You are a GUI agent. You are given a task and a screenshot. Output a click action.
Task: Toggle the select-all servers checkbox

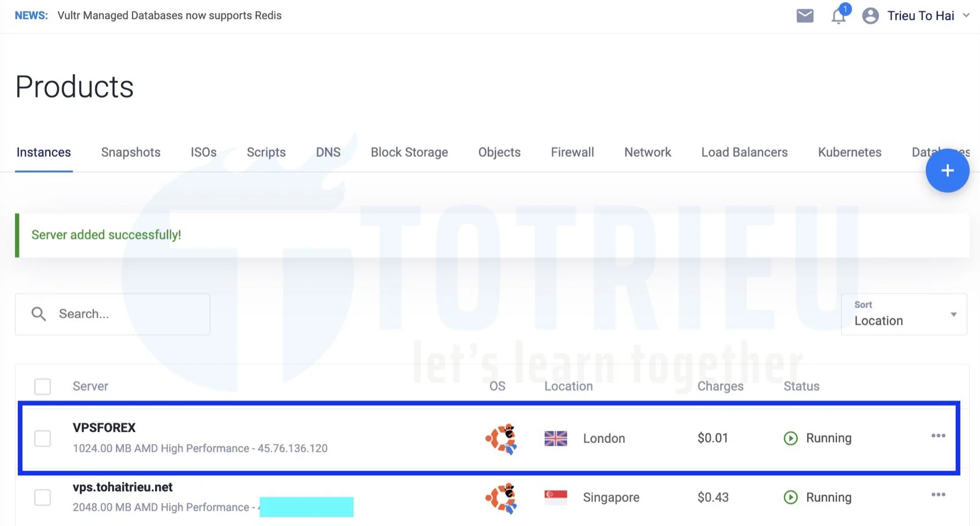[43, 386]
